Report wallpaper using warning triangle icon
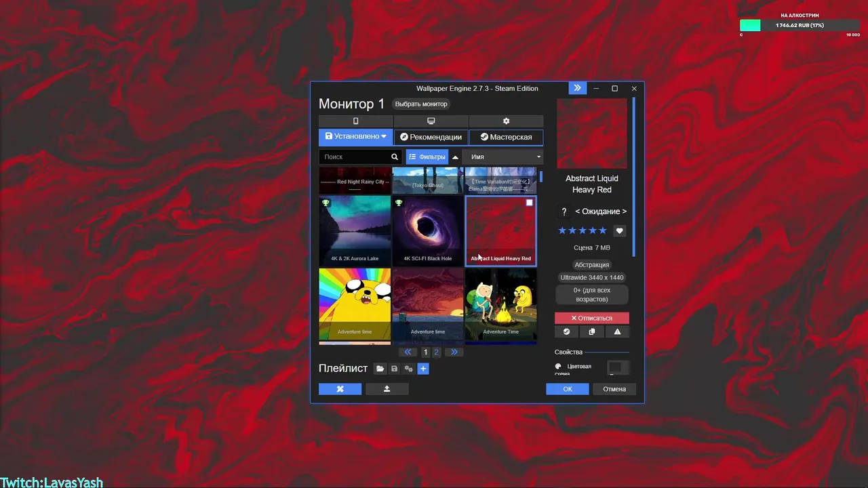 [617, 331]
